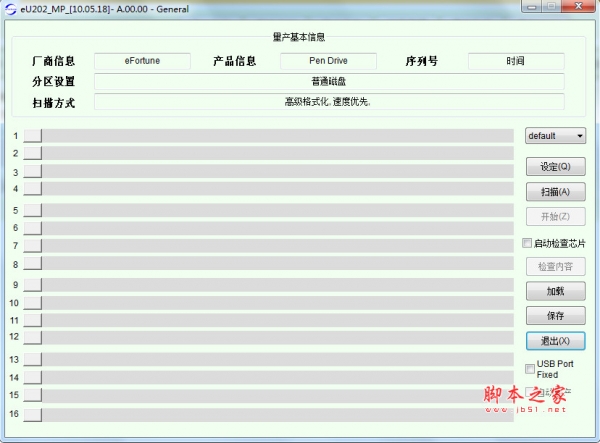The height and width of the screenshot is (443, 600).
Task: Click the port 7 slot button
Action: click(33, 246)
